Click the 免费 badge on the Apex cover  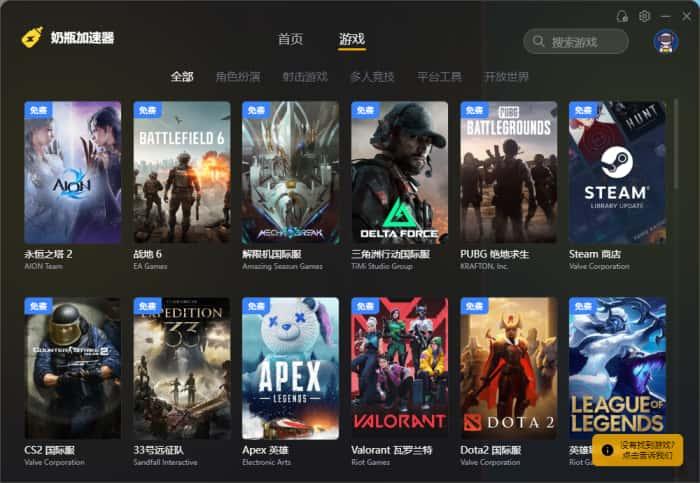pyautogui.click(x=256, y=306)
